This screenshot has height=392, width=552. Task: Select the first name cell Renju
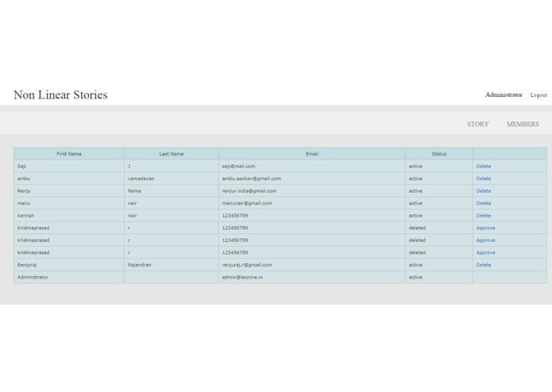(69, 191)
